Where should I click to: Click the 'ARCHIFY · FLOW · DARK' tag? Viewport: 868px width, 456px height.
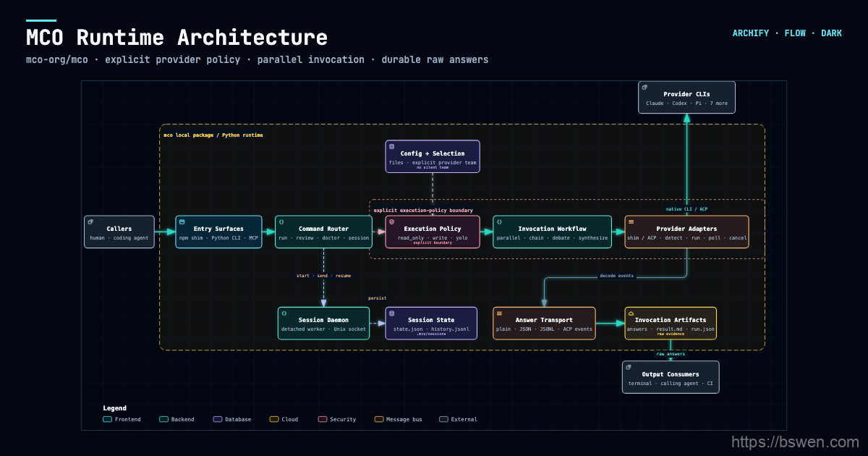tap(787, 33)
